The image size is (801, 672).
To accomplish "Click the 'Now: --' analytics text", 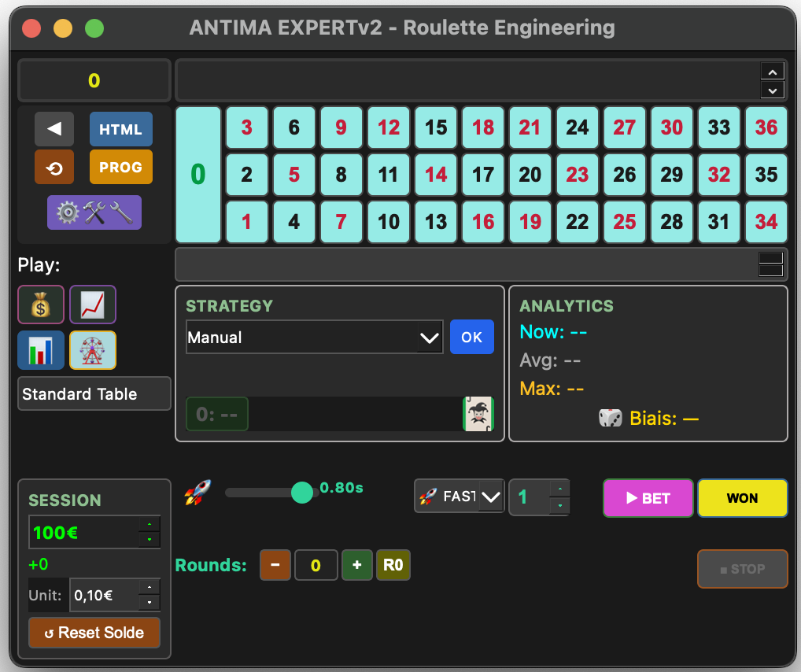I will 553,332.
